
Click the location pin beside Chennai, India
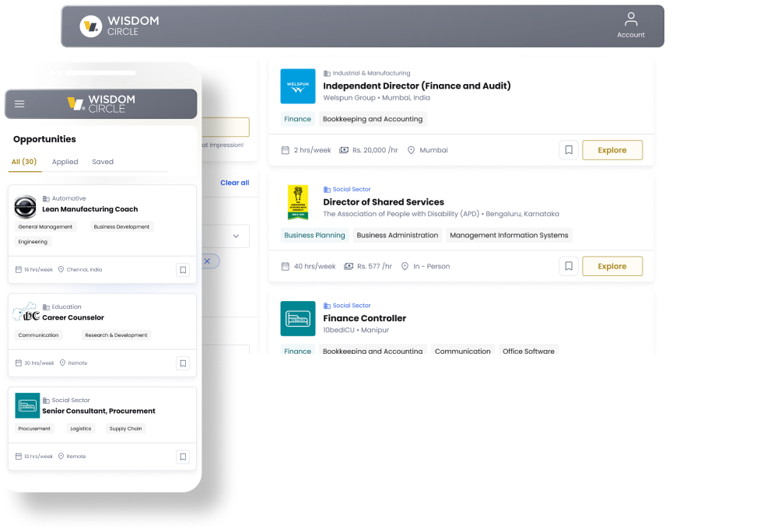coord(61,269)
